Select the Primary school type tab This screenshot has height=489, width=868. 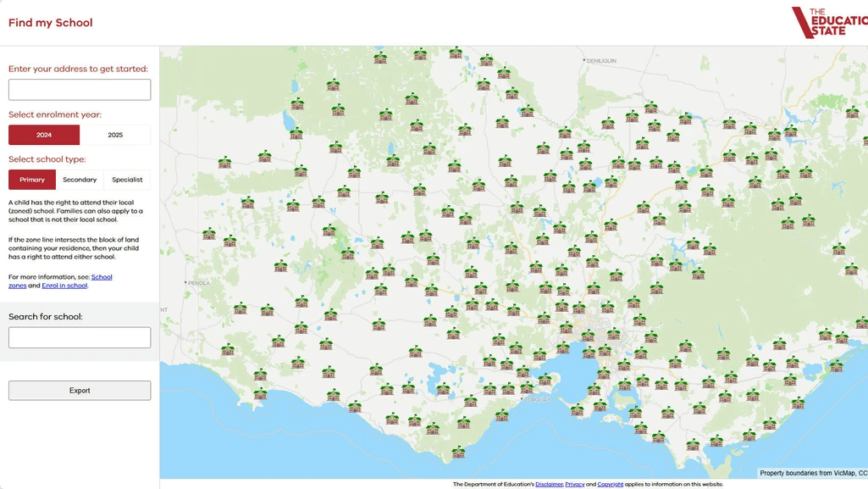click(31, 179)
